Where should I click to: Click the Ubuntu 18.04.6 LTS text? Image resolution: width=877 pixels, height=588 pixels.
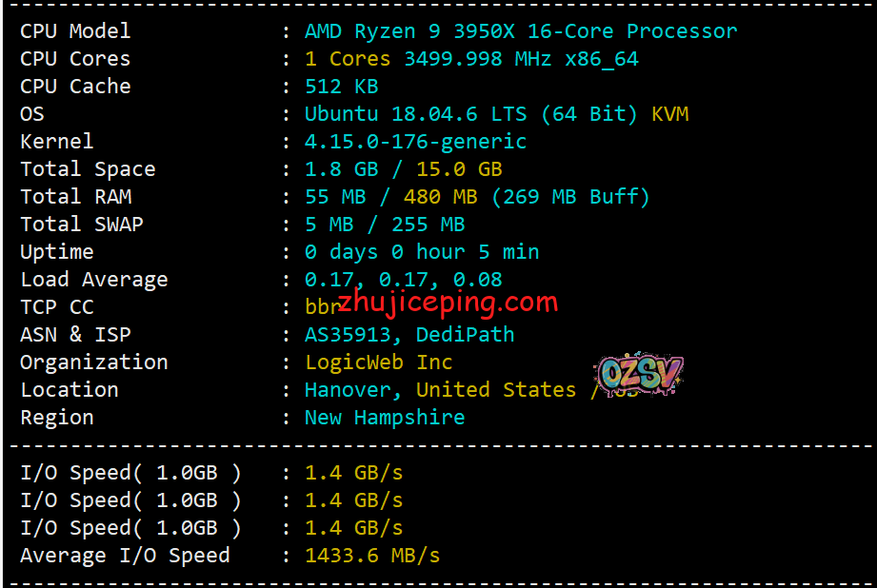point(415,114)
